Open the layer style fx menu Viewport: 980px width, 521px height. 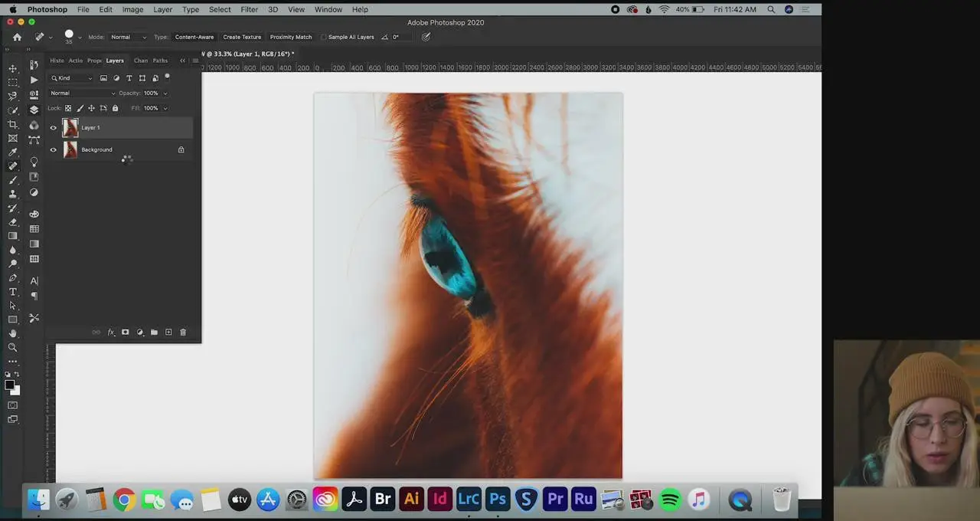tap(111, 332)
